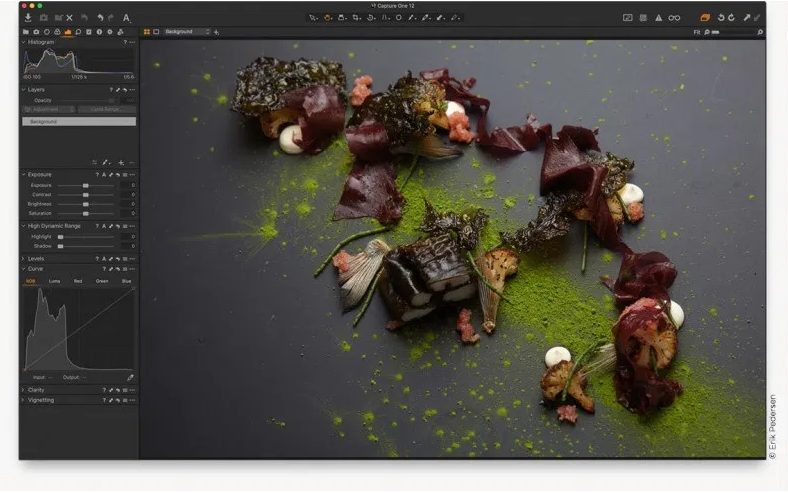
Task: Click the Text annotation 'A' icon
Action: pos(126,17)
